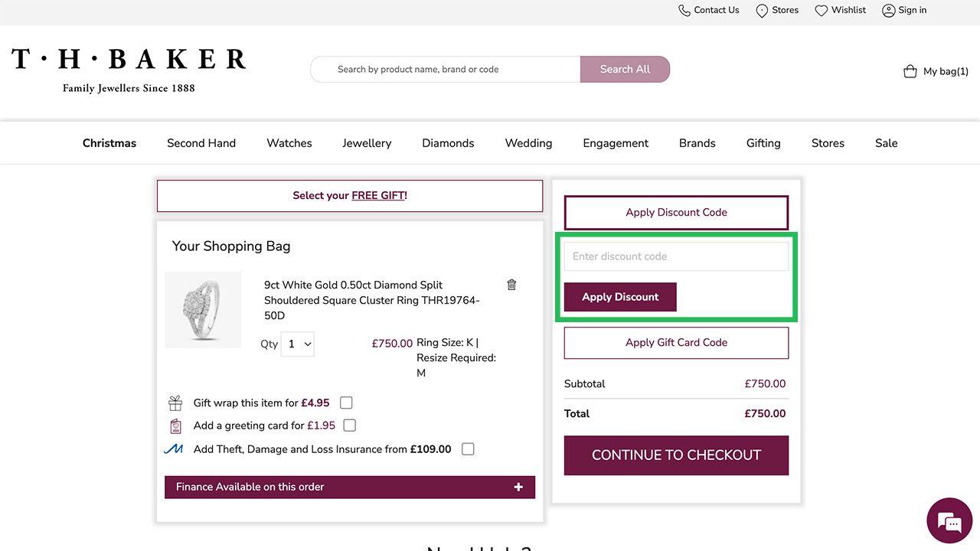Tick the gift wrap checkbox
This screenshot has height=551, width=980.
pyautogui.click(x=346, y=403)
